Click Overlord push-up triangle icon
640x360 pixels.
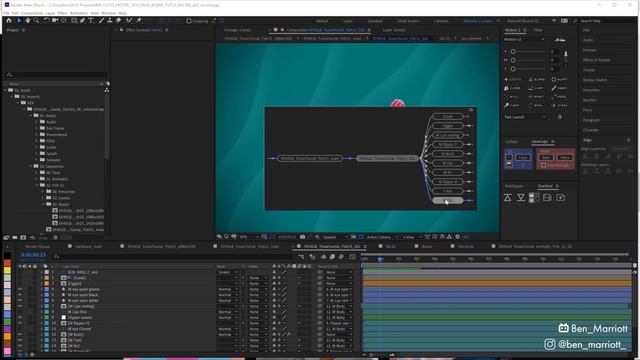508,198
